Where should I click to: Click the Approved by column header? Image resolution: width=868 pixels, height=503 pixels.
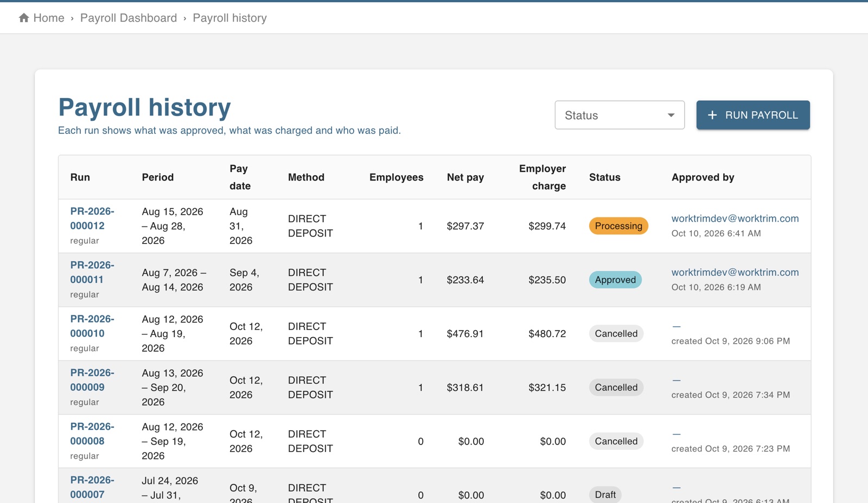point(703,177)
